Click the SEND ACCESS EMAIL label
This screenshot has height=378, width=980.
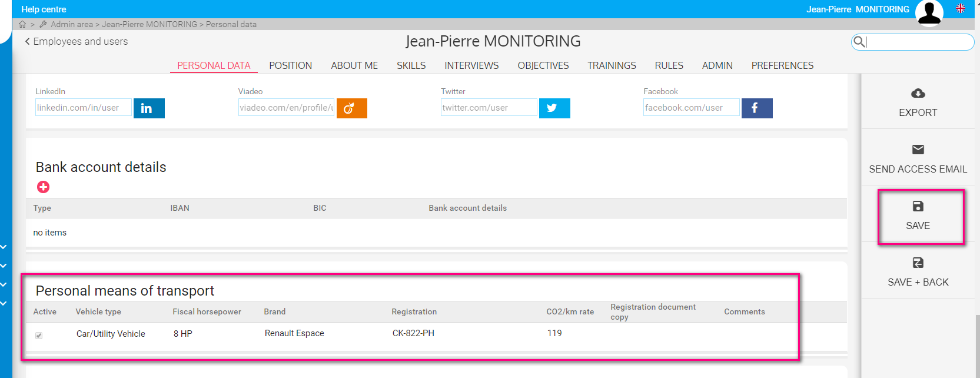[x=918, y=169]
